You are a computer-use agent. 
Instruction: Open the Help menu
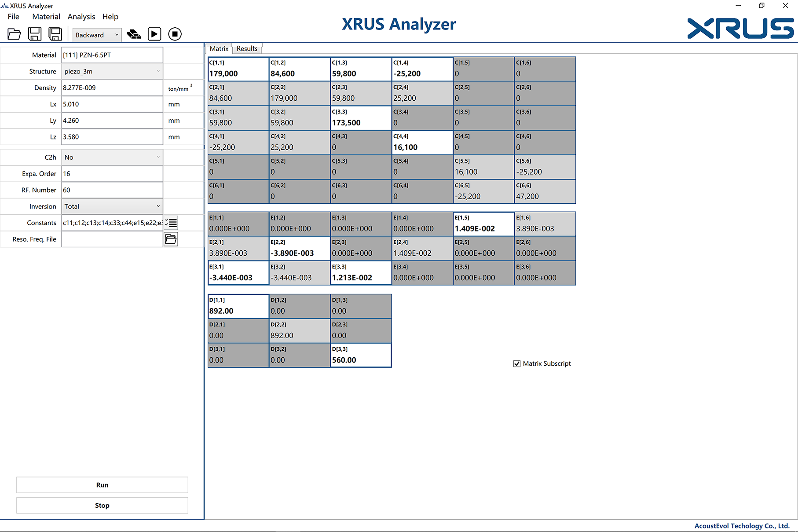pos(110,17)
